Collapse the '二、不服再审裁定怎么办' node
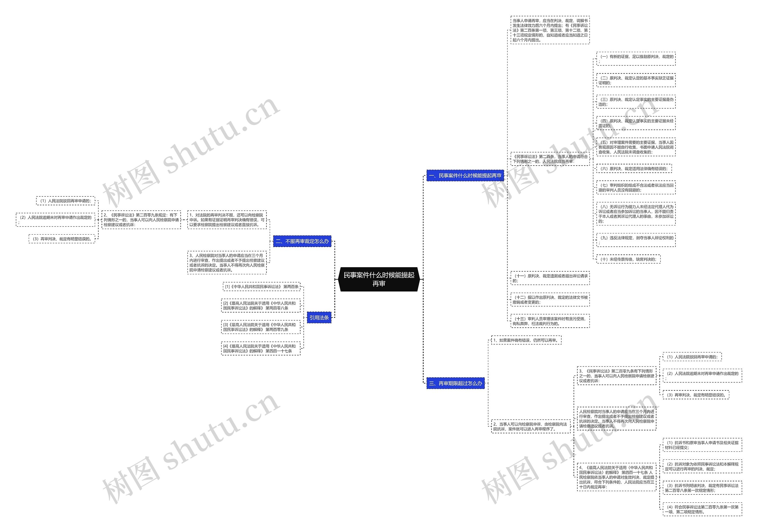 tap(321, 239)
